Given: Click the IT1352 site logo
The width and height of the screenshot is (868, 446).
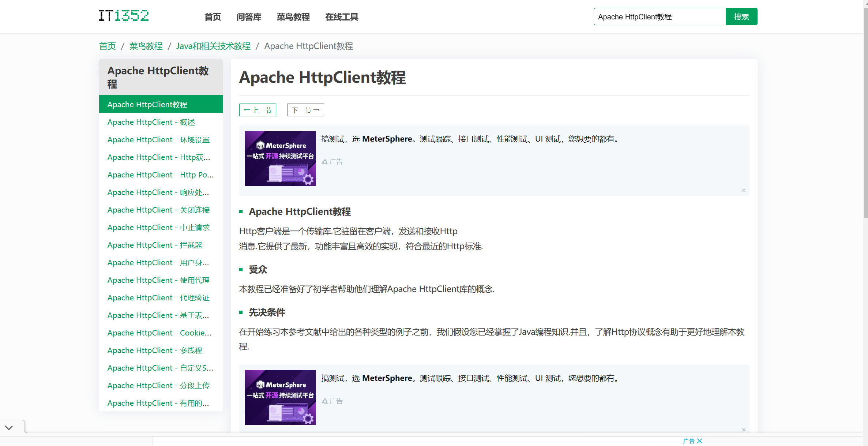Looking at the screenshot, I should point(124,16).
